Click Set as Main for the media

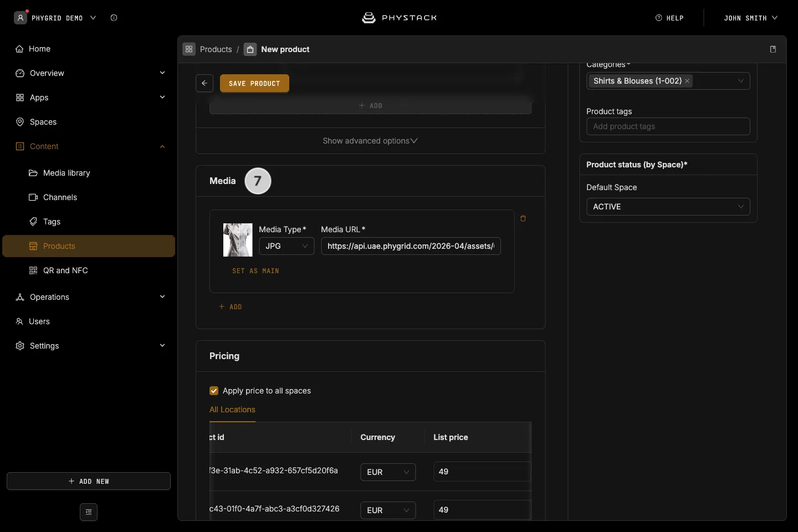click(x=255, y=271)
